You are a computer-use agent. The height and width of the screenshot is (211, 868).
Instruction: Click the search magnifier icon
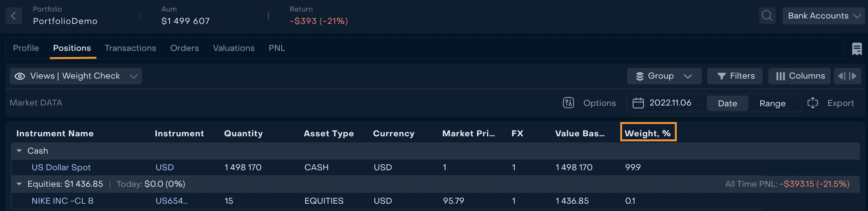pyautogui.click(x=767, y=16)
